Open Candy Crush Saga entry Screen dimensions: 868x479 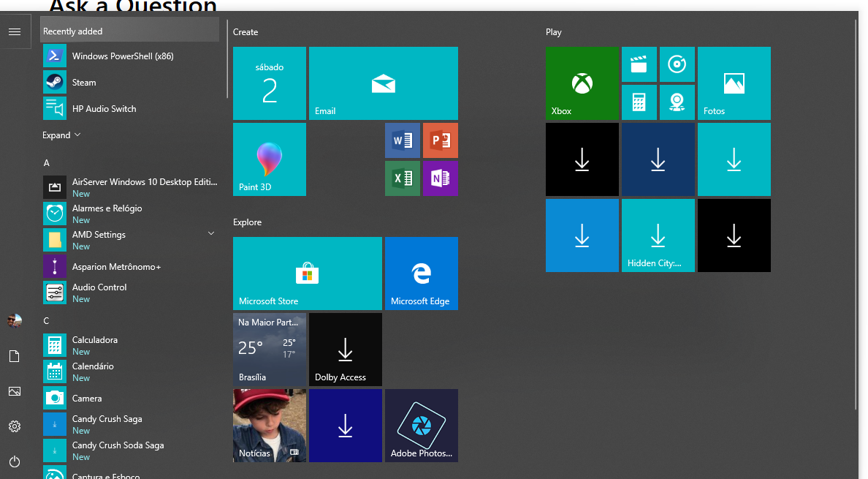[131, 424]
